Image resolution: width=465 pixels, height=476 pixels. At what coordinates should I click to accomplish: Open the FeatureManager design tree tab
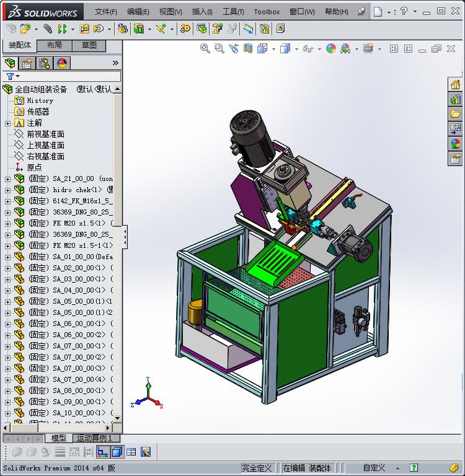click(10, 63)
